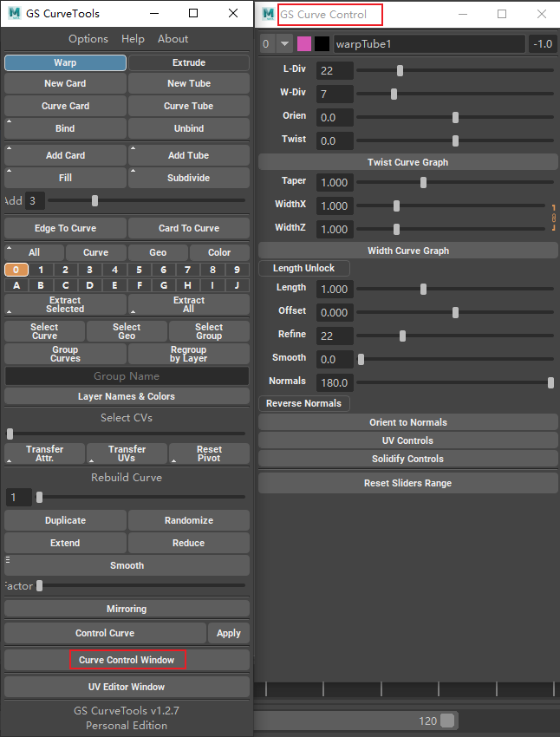Screen dimensions: 560x737
Task: Expand UV Controls section
Action: [x=407, y=440]
